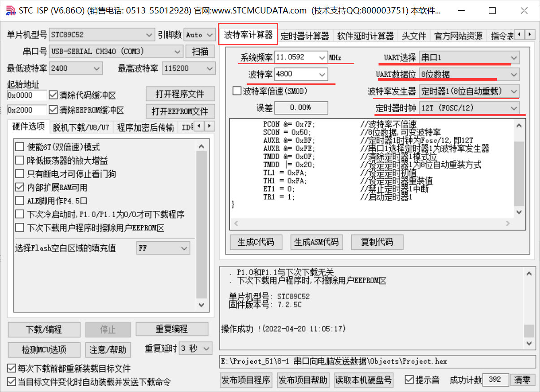Viewport: 540px width, 392px height.
Task: Switch to 波特率计算器 tab
Action: click(x=248, y=35)
